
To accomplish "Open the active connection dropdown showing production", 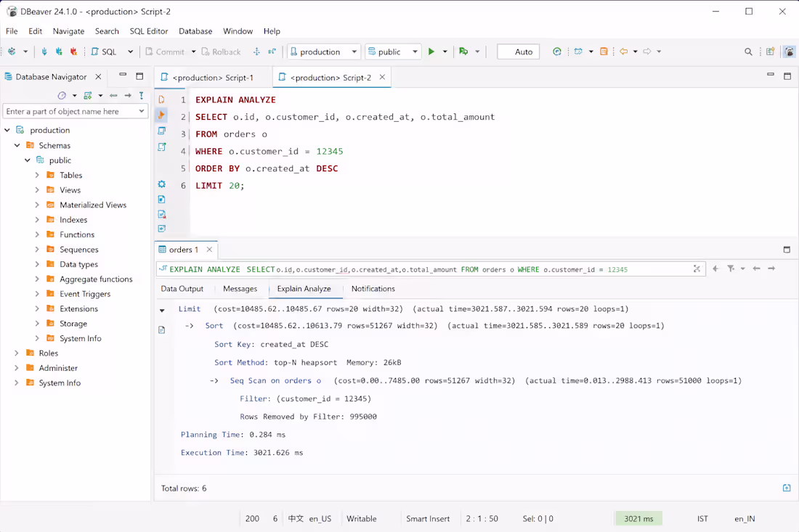I will 324,52.
